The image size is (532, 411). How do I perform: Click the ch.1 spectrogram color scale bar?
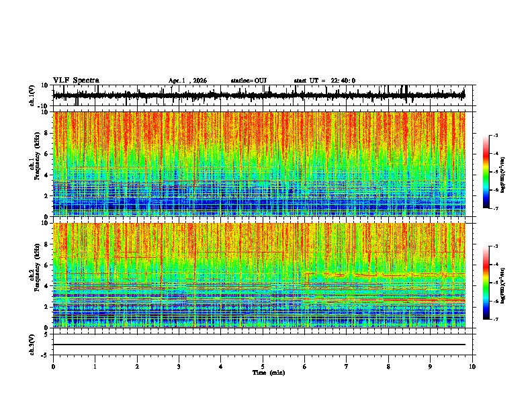(486, 172)
